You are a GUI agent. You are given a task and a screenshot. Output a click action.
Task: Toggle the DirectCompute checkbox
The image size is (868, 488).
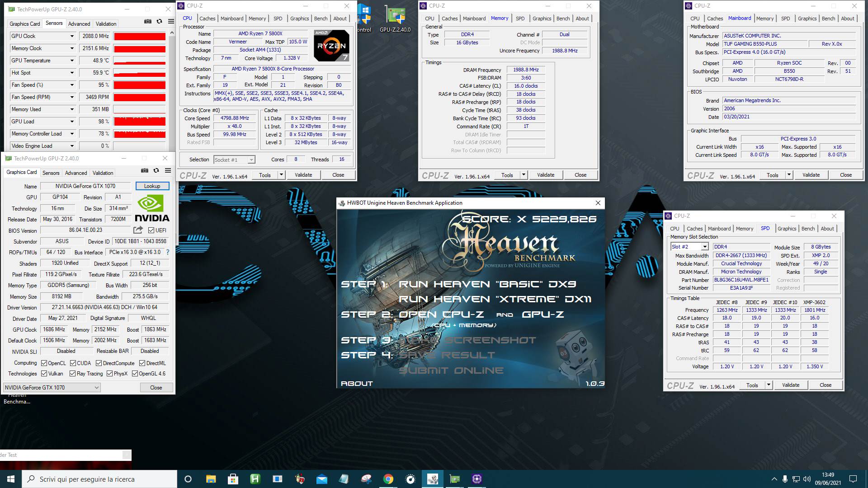[x=99, y=363]
